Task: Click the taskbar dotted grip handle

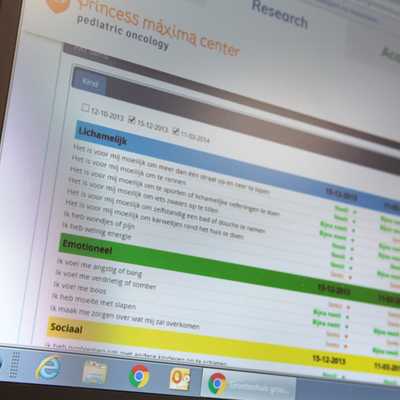Action: [13, 365]
